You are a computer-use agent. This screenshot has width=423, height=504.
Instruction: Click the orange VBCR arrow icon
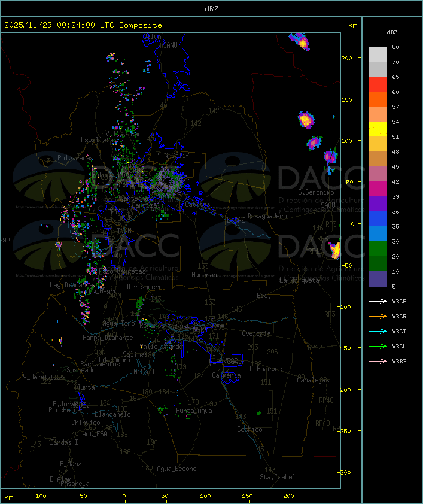coord(378,316)
